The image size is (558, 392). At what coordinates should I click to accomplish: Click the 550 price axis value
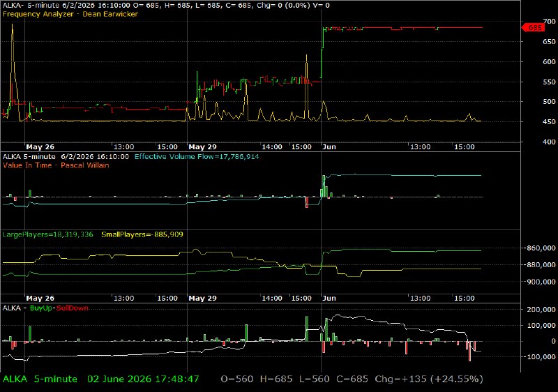[x=549, y=82]
